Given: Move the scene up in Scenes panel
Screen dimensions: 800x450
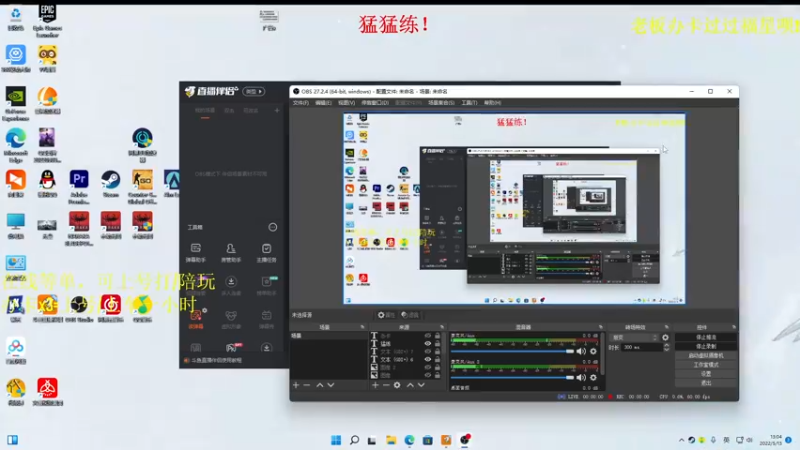Looking at the screenshot, I should [319, 385].
